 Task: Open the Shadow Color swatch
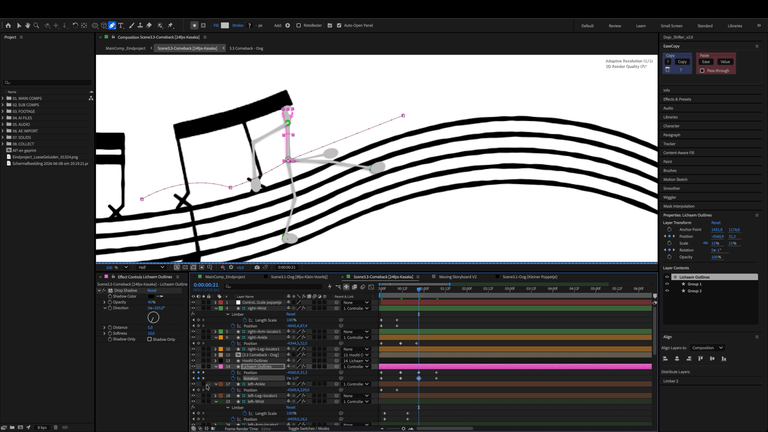[x=151, y=296]
